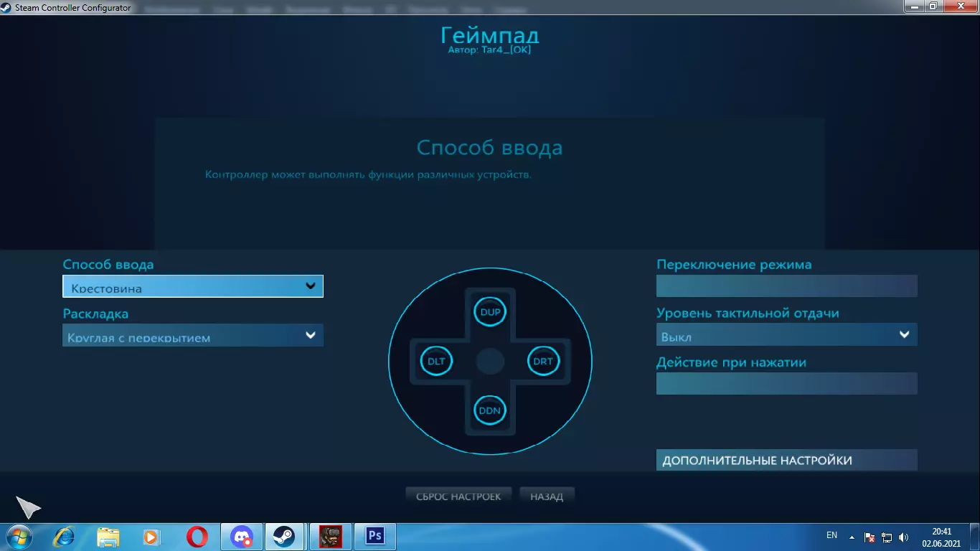The width and height of the screenshot is (980, 551).
Task: Expand the Раскладка dropdown
Action: pyautogui.click(x=193, y=335)
